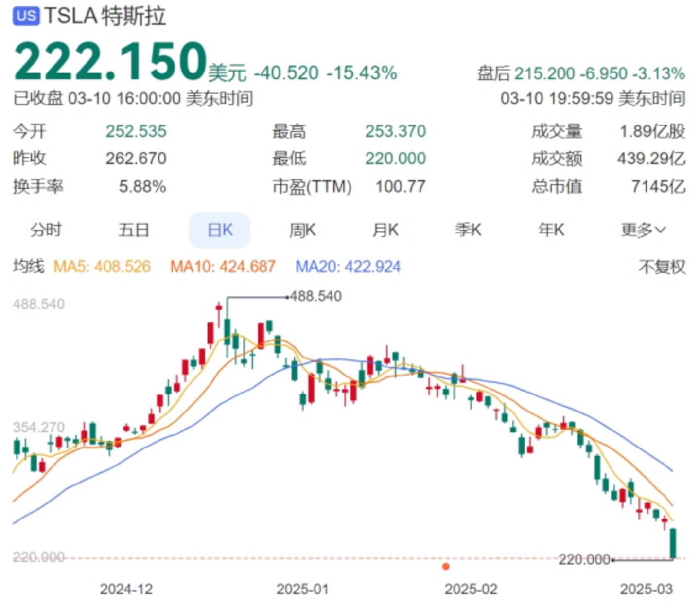Click the blue US market badge icon
Screen dimensions: 700x609
[x=26, y=16]
